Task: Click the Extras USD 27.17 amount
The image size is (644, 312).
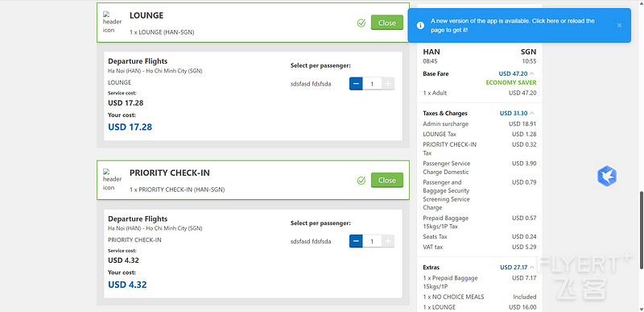Action: pyautogui.click(x=514, y=267)
